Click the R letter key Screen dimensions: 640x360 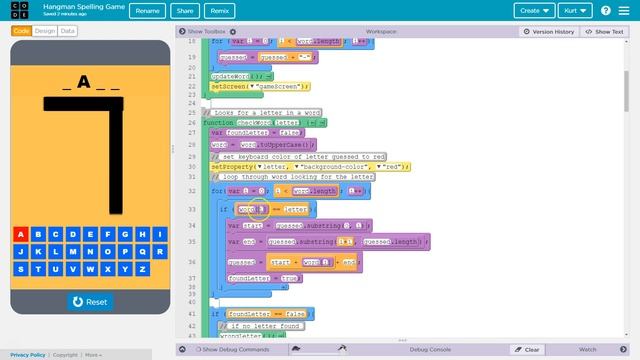[160, 252]
